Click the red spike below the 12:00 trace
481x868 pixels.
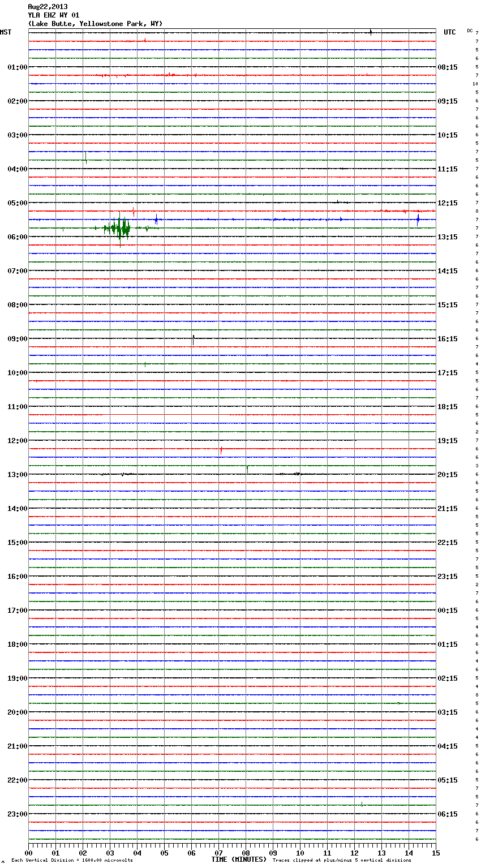221,450
